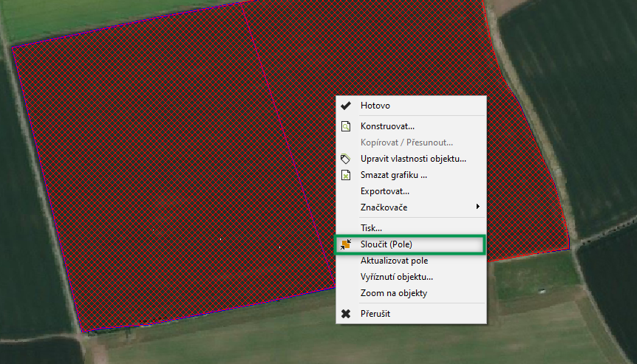Open Exportovat... menu entry
This screenshot has width=637, height=364.
click(x=411, y=191)
